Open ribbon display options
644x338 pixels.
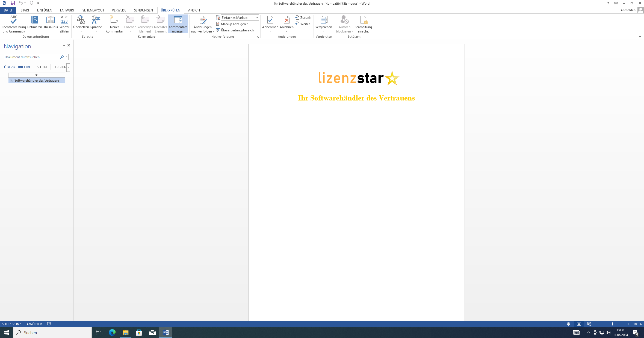point(616,3)
